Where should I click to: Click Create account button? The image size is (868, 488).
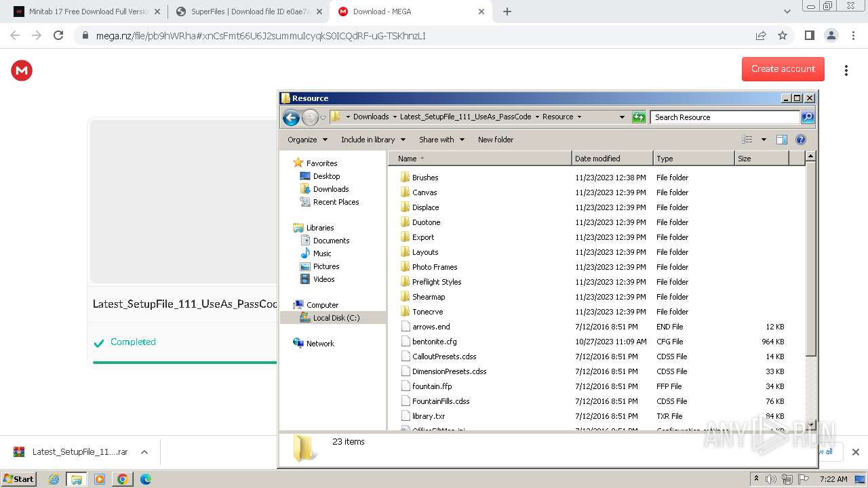coord(783,69)
